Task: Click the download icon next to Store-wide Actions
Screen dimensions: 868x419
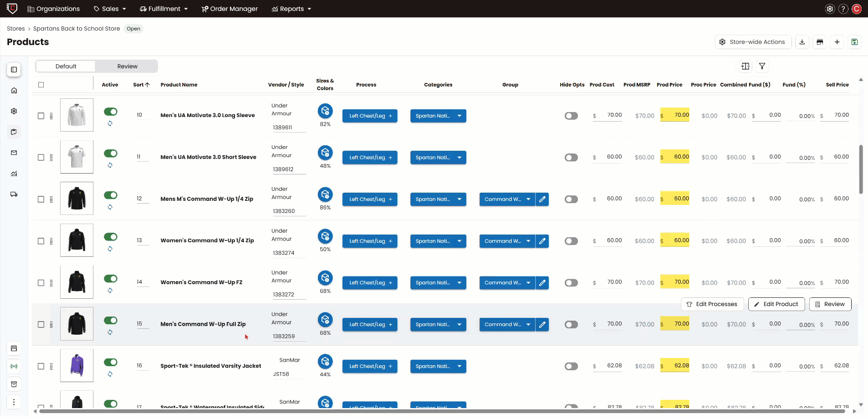Action: 802,42
